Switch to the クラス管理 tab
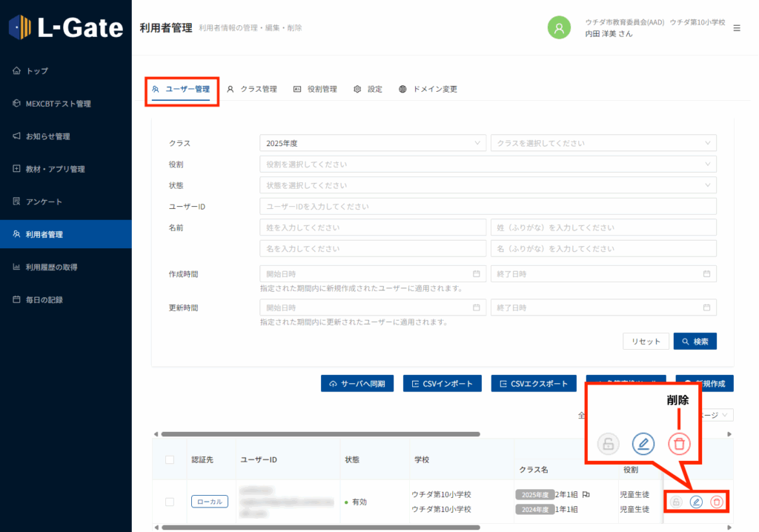The height and width of the screenshot is (532, 759). 252,89
